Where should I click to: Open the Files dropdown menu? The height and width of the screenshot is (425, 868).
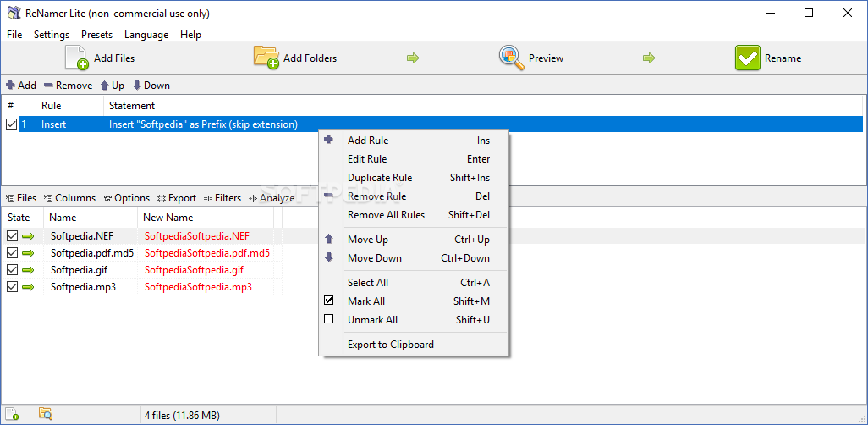[21, 198]
